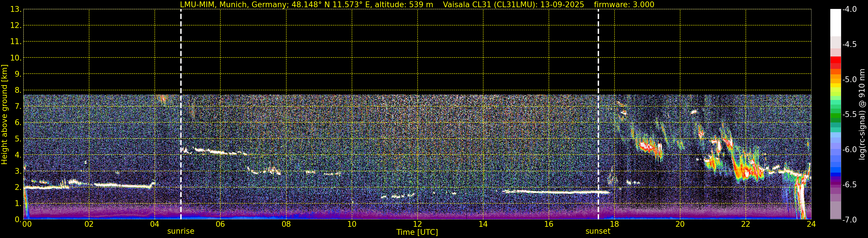Click the "Height above ground [km]" axis label
The height and width of the screenshot is (238, 868).
click(4, 115)
